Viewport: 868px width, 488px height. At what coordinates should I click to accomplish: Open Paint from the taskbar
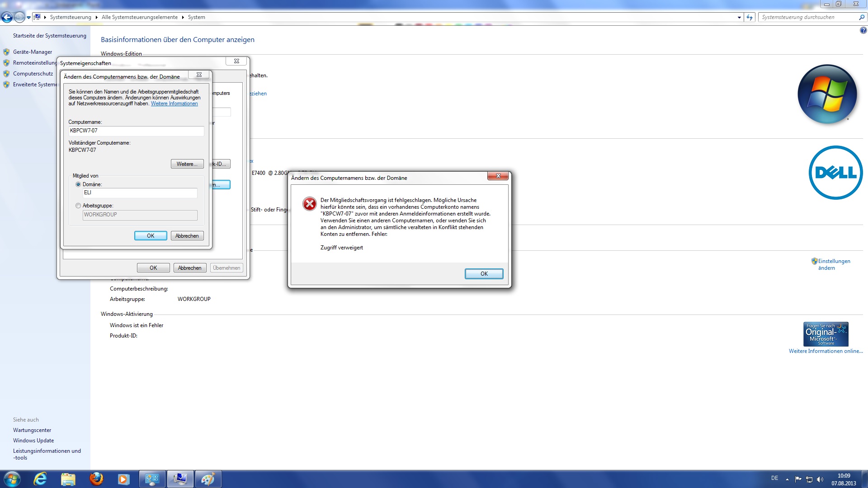[208, 479]
